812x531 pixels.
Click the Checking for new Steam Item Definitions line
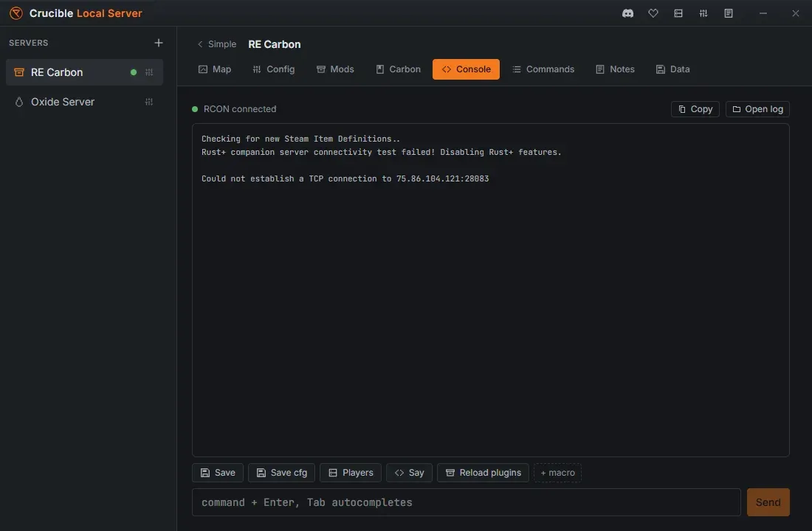pos(301,139)
